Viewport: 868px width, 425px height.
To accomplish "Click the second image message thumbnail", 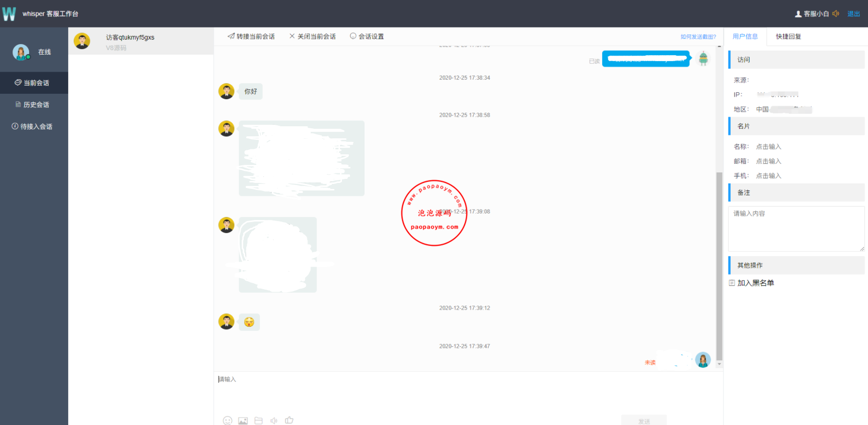I will [x=278, y=255].
